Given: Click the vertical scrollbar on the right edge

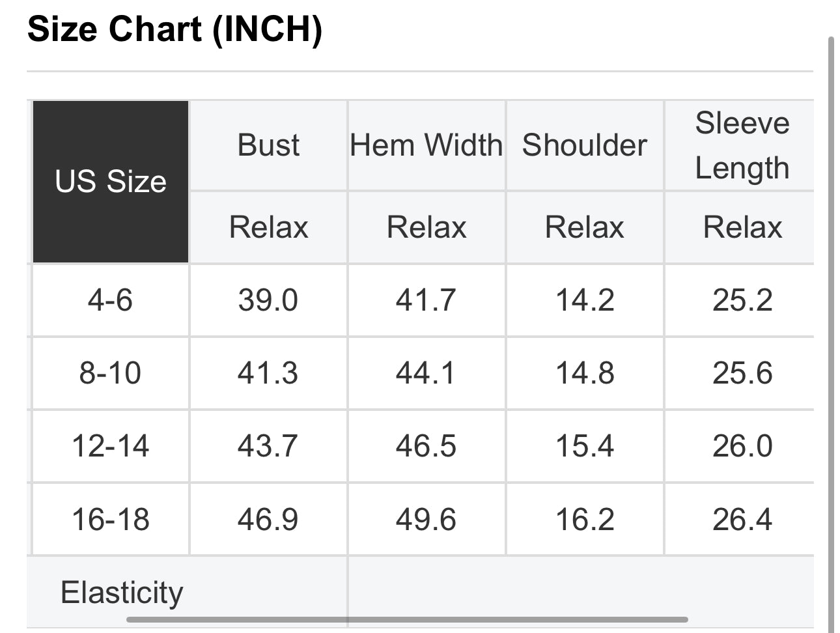Looking at the screenshot, I should pyautogui.click(x=830, y=326).
